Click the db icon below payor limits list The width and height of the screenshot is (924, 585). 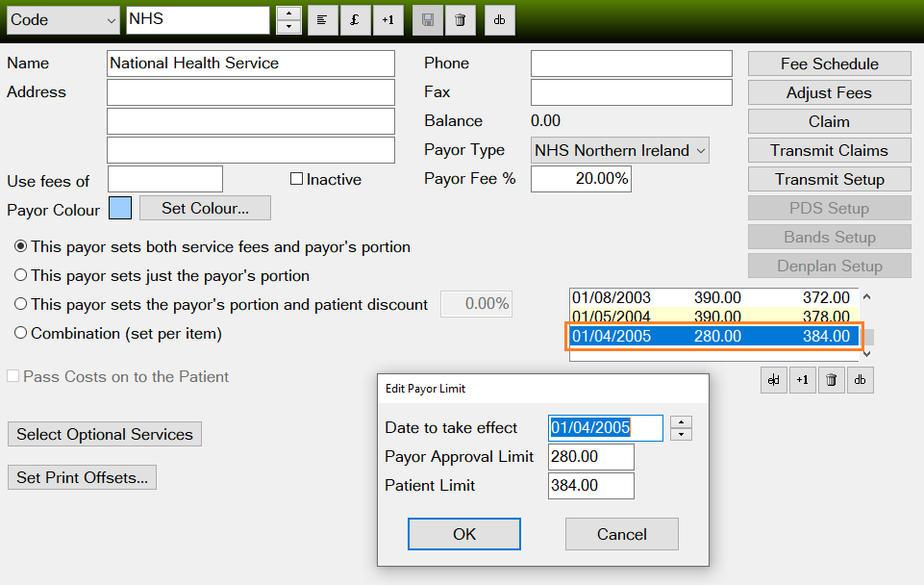(x=861, y=380)
